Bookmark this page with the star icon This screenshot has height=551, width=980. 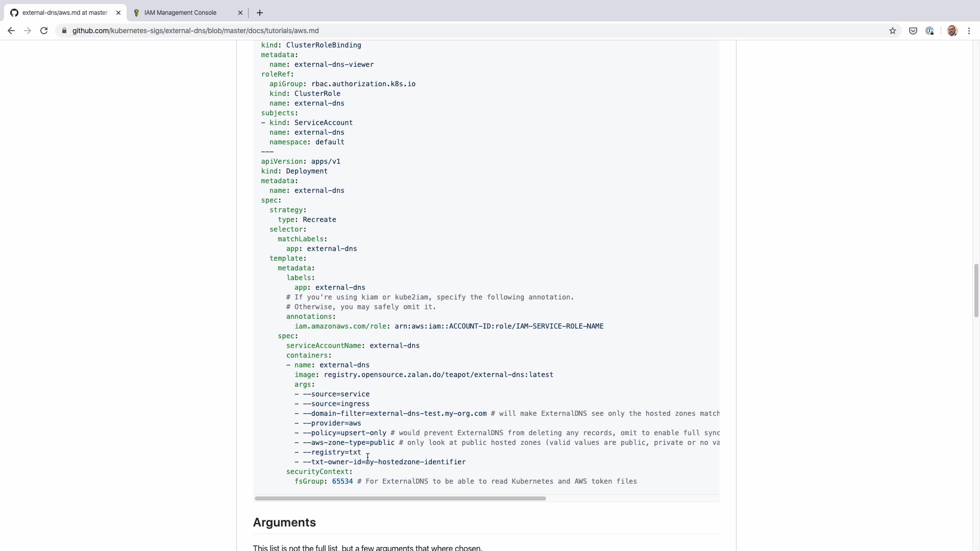pyautogui.click(x=892, y=31)
